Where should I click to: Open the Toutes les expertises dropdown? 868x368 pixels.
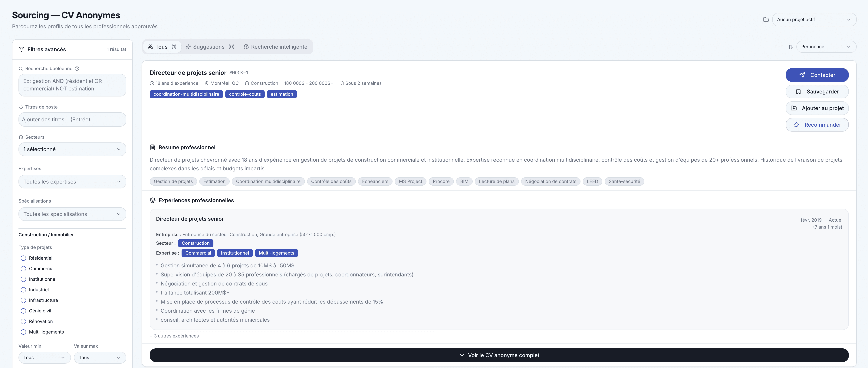[72, 182]
